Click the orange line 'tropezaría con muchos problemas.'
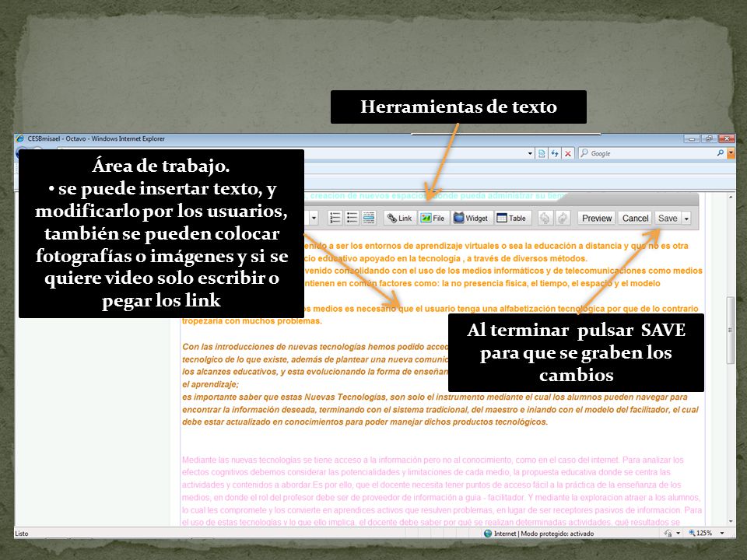747x560 pixels. [252, 321]
